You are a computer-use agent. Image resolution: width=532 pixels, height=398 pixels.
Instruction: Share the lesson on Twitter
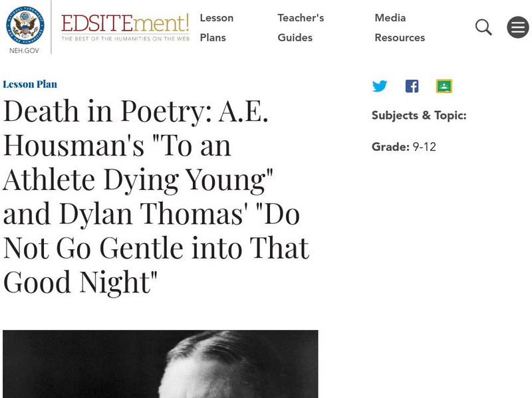click(x=380, y=86)
